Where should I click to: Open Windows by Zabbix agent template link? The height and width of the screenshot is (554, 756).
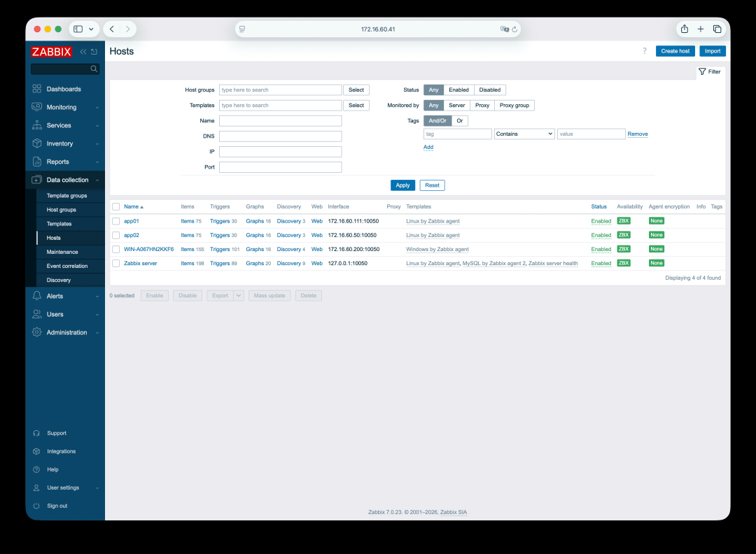(437, 250)
